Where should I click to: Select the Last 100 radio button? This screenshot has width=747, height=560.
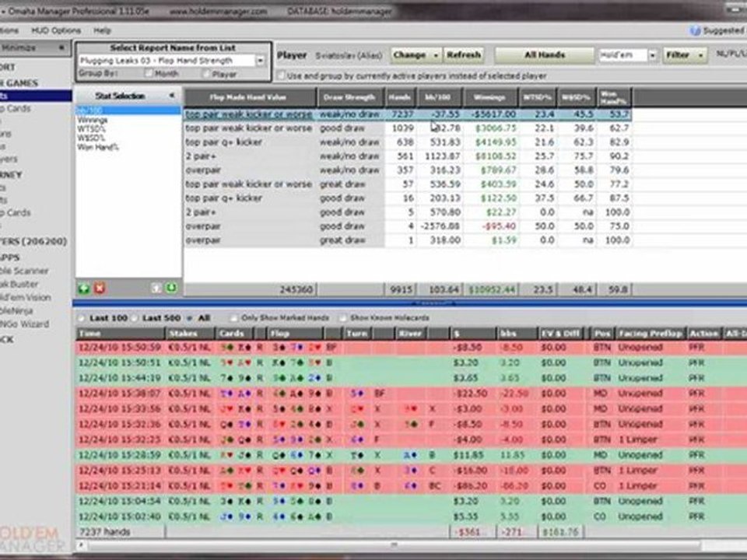tap(82, 318)
